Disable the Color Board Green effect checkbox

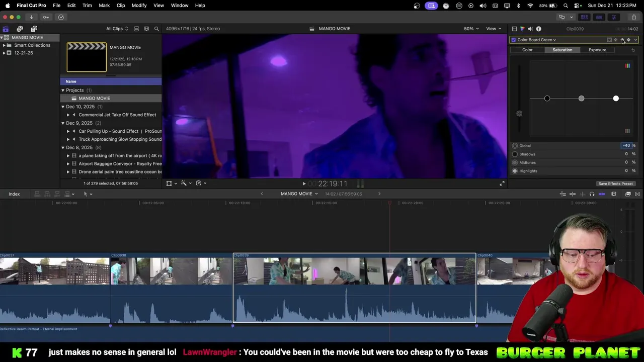[513, 40]
